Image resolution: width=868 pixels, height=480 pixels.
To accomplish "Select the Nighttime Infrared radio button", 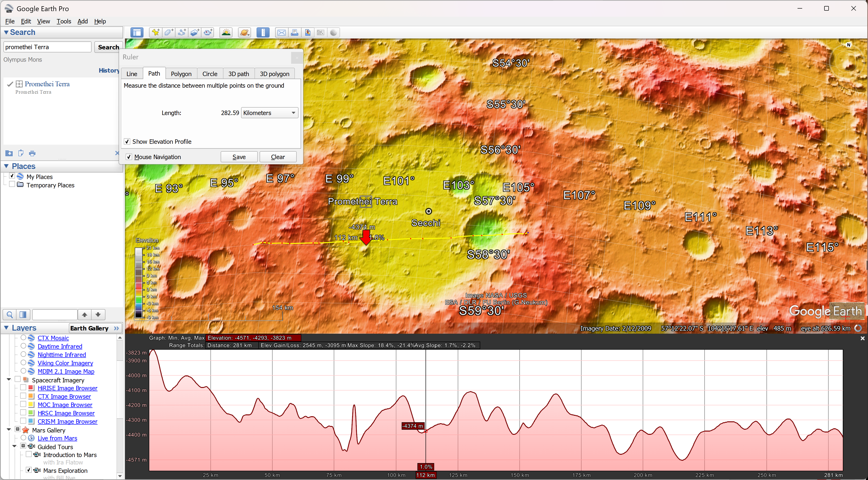I will (x=23, y=354).
